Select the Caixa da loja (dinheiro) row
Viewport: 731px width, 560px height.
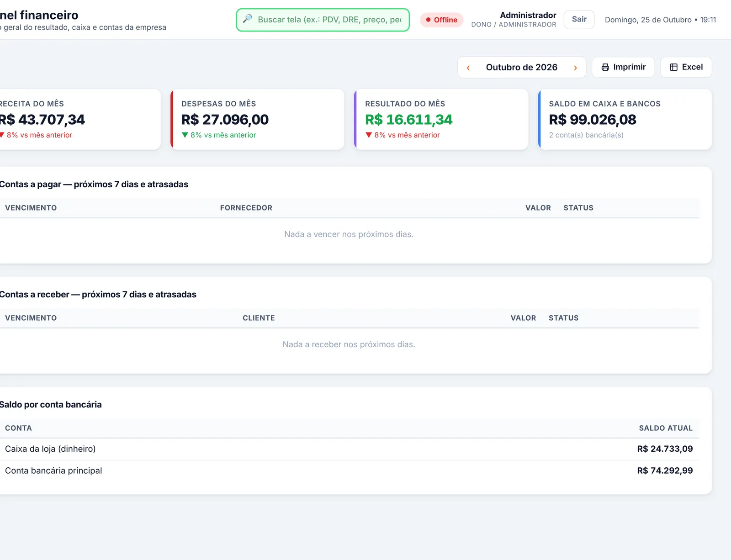349,449
